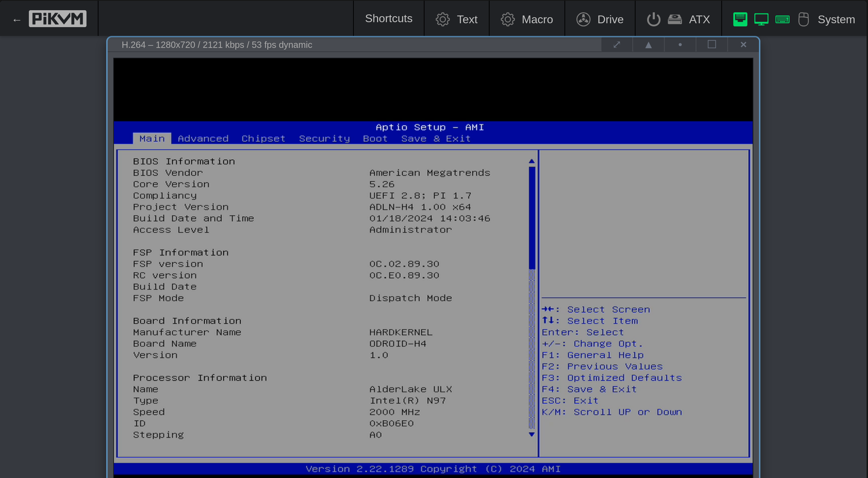
Task: Click the green network link status icon
Action: [740, 19]
